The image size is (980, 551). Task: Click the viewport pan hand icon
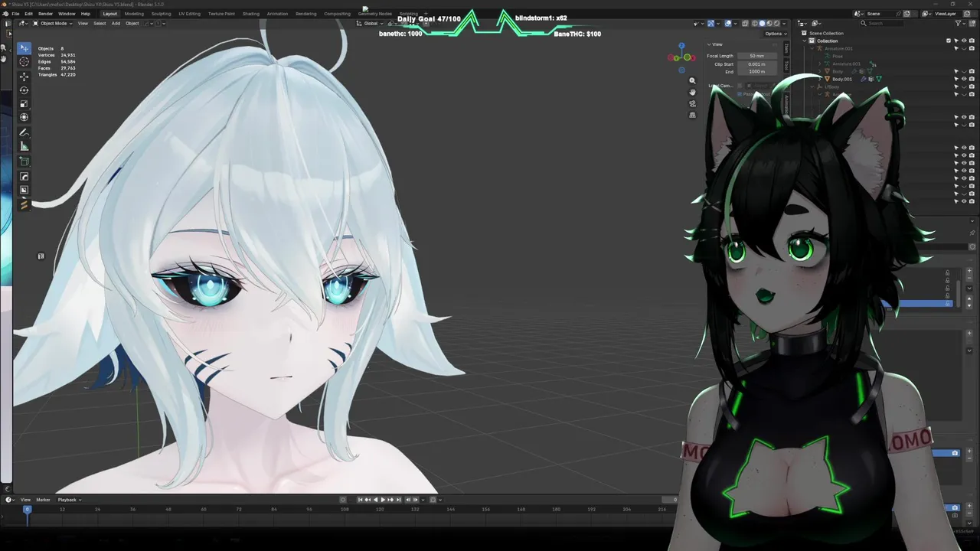point(692,92)
